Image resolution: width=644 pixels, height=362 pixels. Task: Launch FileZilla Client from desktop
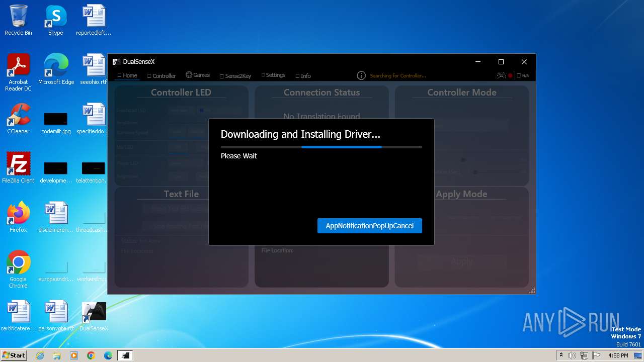click(18, 168)
